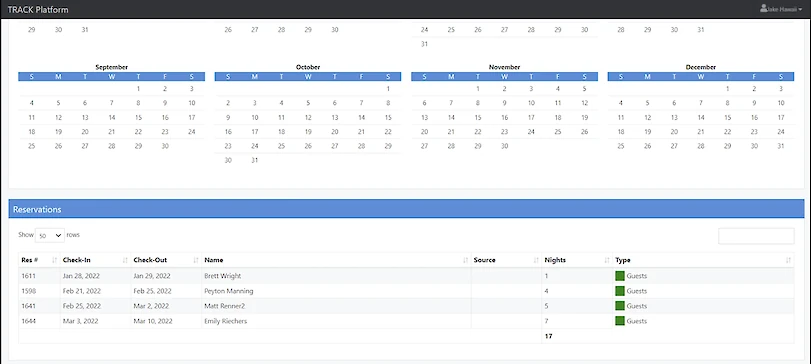811x364 pixels.
Task: Click nights value 5 for Matt Renner2
Action: (547, 306)
